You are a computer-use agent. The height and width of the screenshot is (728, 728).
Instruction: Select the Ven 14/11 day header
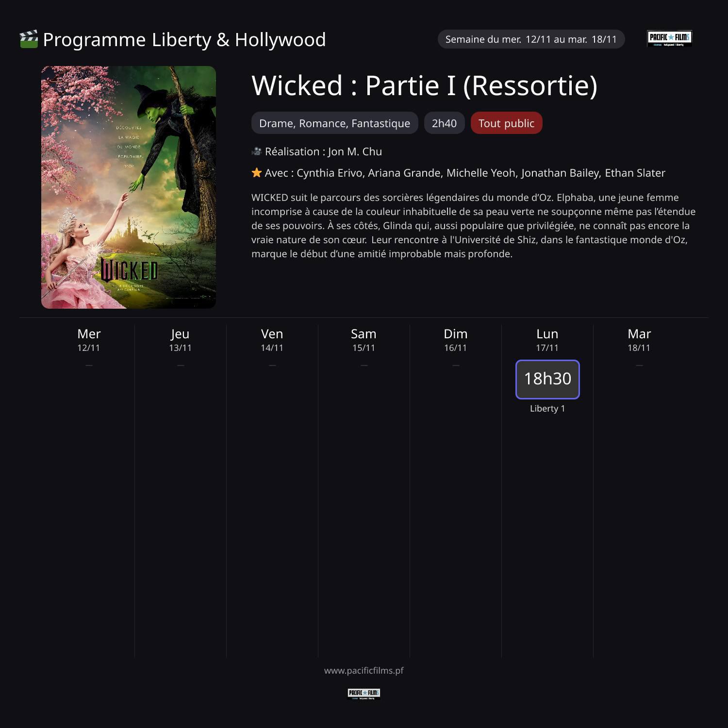[x=272, y=340]
